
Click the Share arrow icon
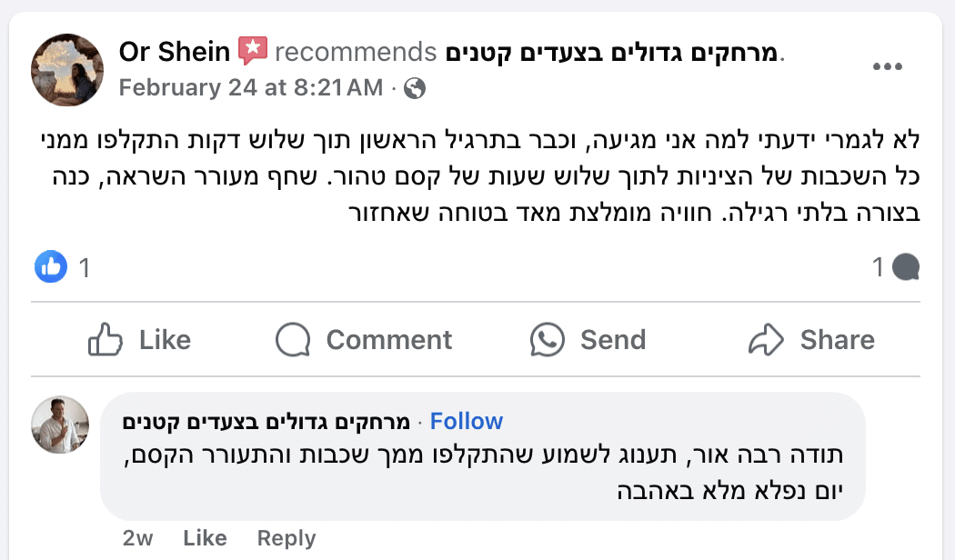click(766, 339)
